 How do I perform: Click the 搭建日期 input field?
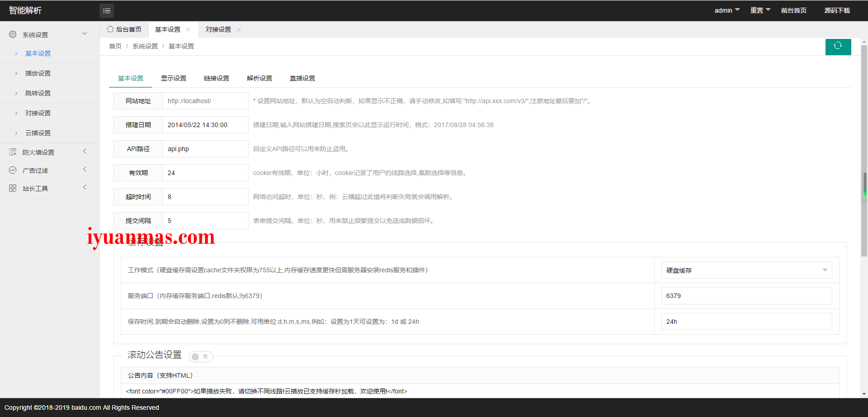pyautogui.click(x=206, y=125)
